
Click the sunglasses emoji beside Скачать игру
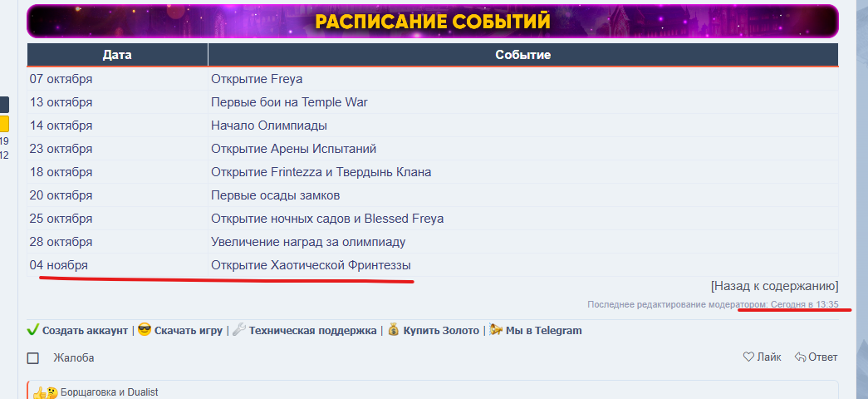(145, 330)
